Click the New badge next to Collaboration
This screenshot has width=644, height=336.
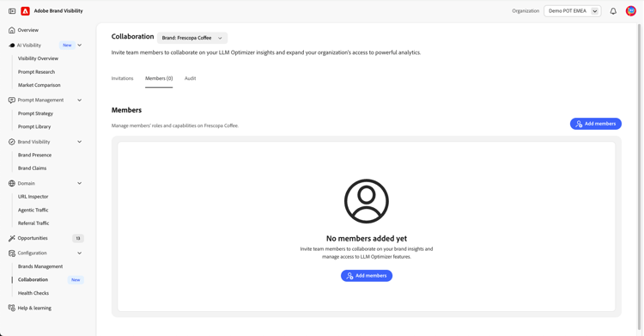coord(76,280)
